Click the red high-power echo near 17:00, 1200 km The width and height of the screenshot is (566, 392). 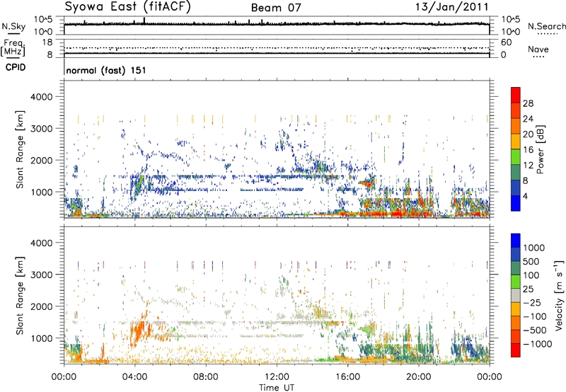[x=368, y=184]
